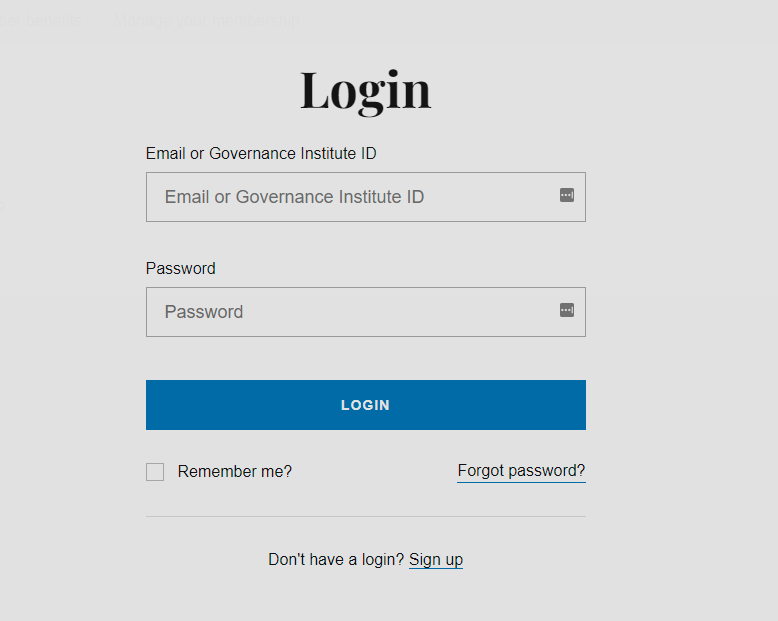Click into the Password input box
This screenshot has width=778, height=621.
[350, 312]
